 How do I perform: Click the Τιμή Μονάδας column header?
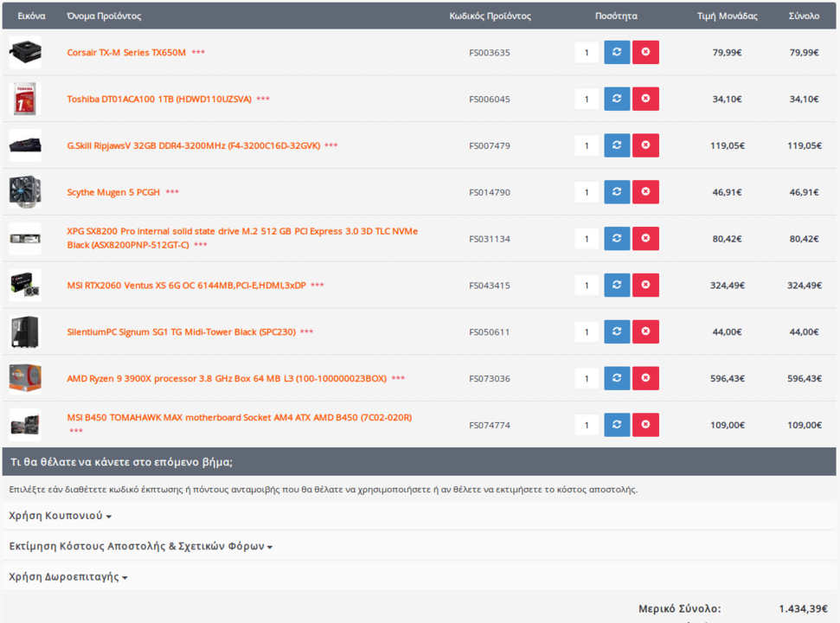point(727,16)
